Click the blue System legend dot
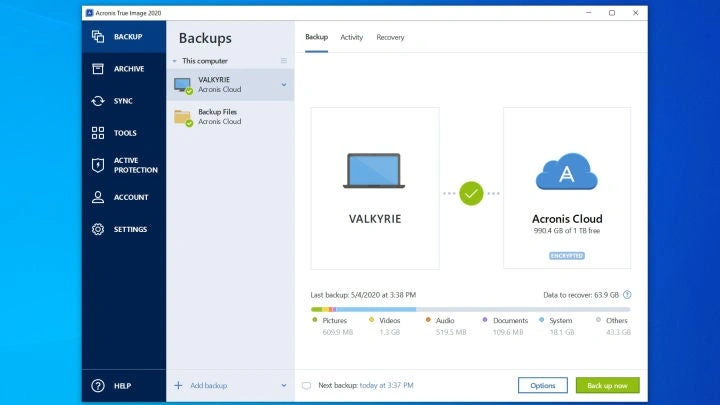 [x=541, y=320]
